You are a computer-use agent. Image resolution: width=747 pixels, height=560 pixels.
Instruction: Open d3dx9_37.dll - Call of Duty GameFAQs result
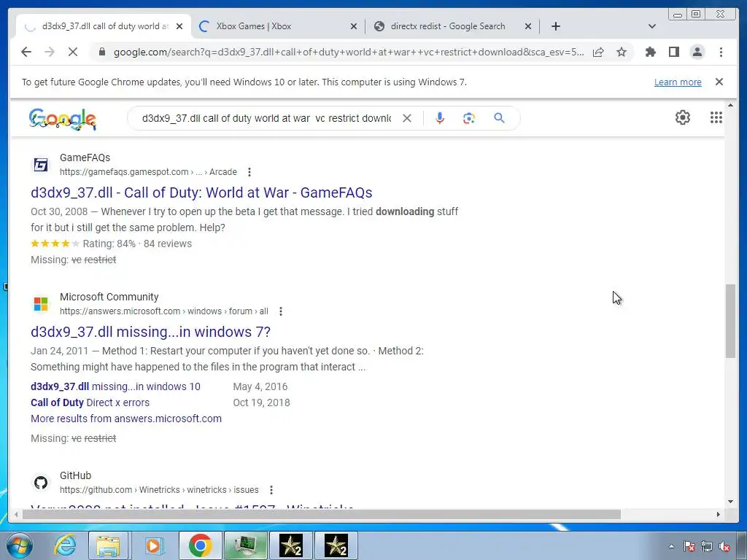click(x=201, y=192)
